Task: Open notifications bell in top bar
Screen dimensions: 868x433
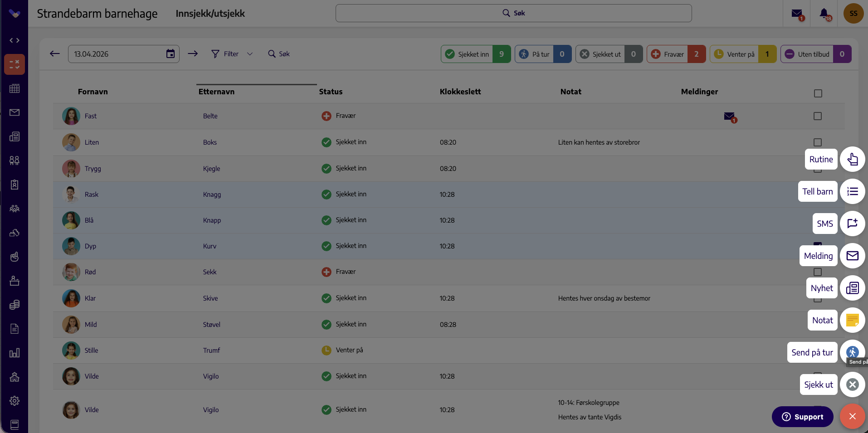Action: pos(824,14)
